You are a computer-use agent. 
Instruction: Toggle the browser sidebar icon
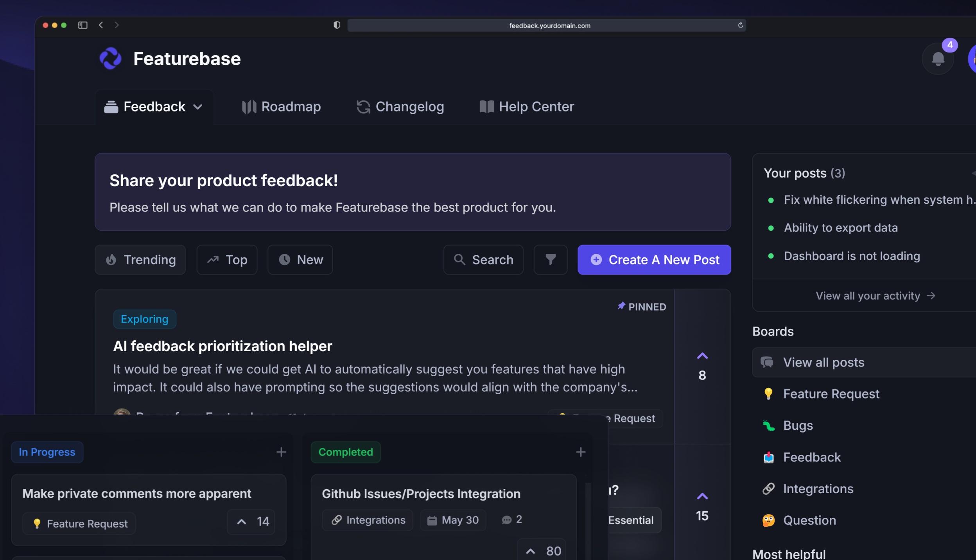83,25
